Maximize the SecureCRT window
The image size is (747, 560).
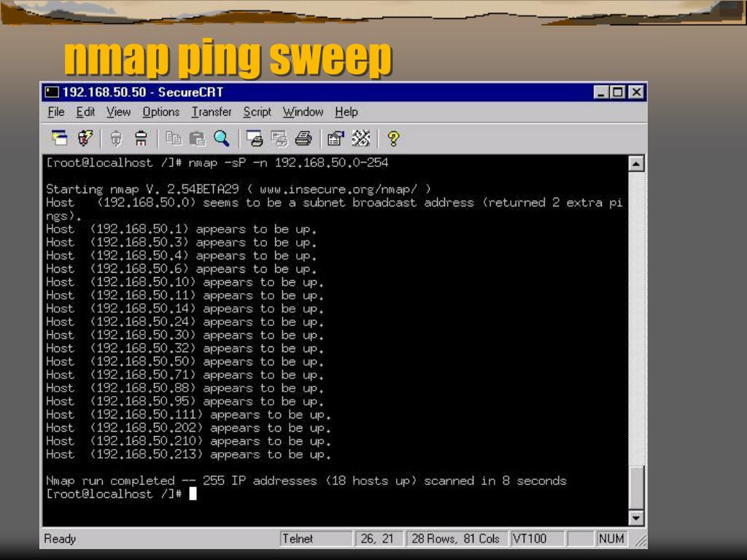coord(617,92)
